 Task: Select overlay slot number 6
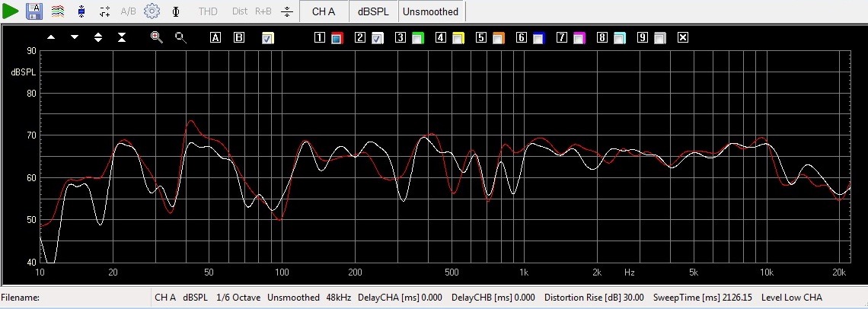(522, 37)
